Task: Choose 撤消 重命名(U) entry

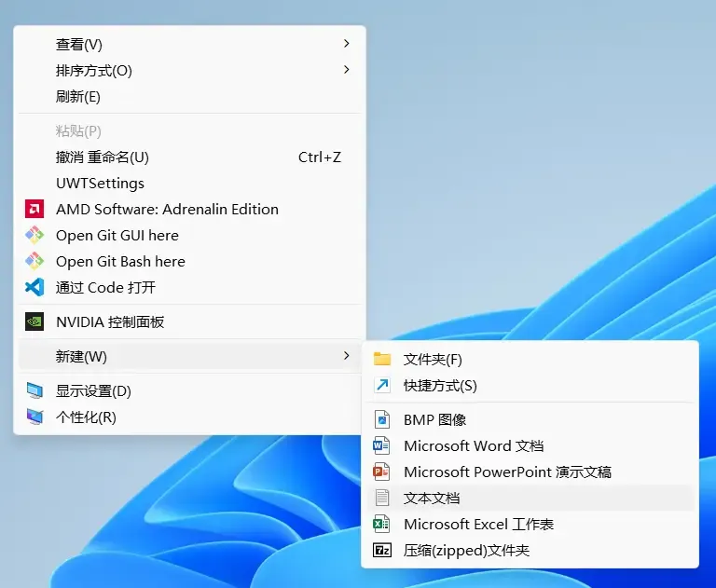Action: [189, 157]
